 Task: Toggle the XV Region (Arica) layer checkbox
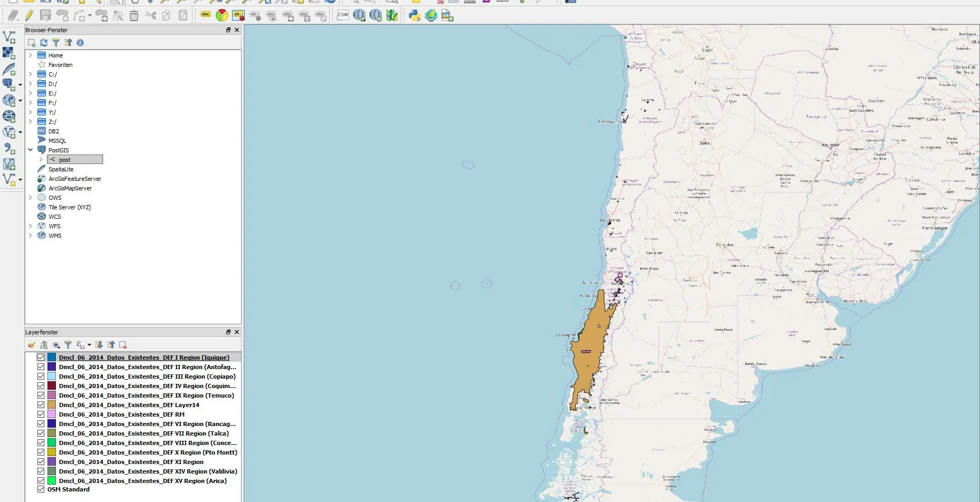[x=41, y=481]
